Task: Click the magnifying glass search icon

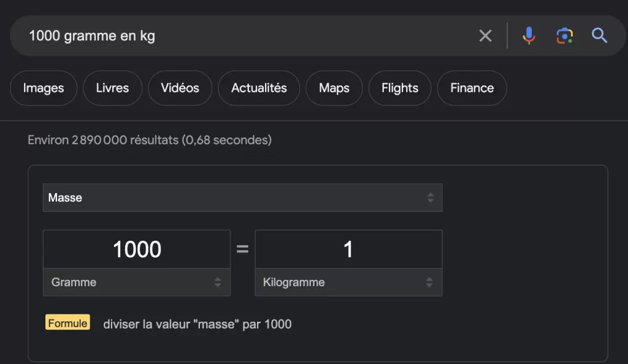Action: pos(599,36)
